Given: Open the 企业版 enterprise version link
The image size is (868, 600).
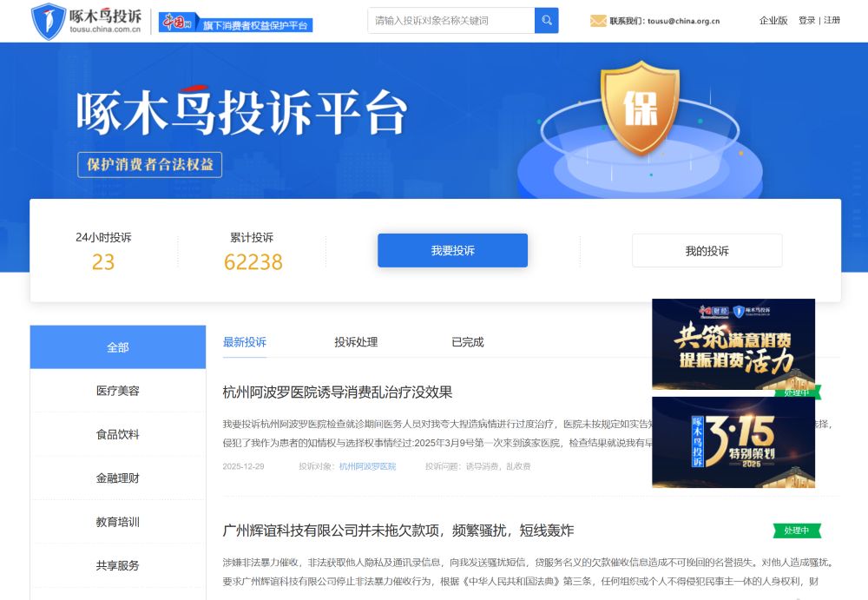Looking at the screenshot, I should click(x=773, y=21).
